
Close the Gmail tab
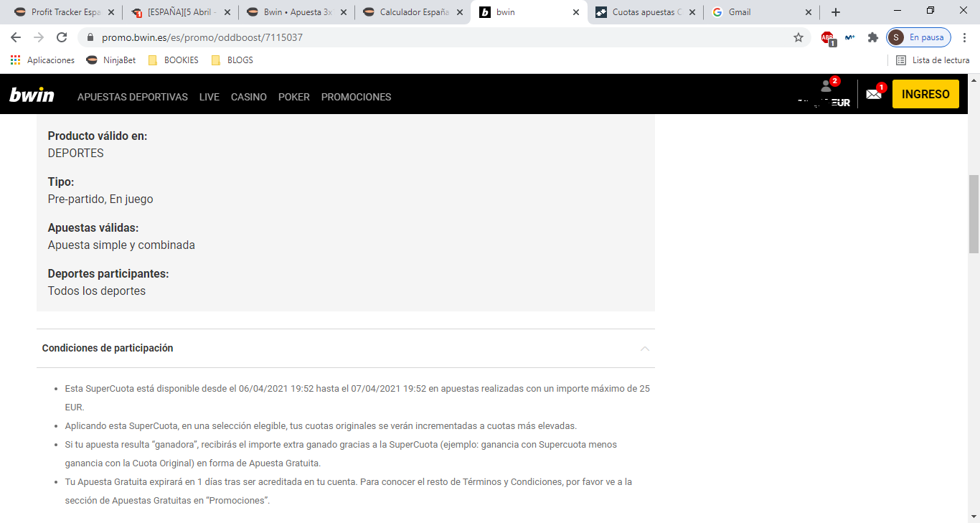click(x=809, y=12)
